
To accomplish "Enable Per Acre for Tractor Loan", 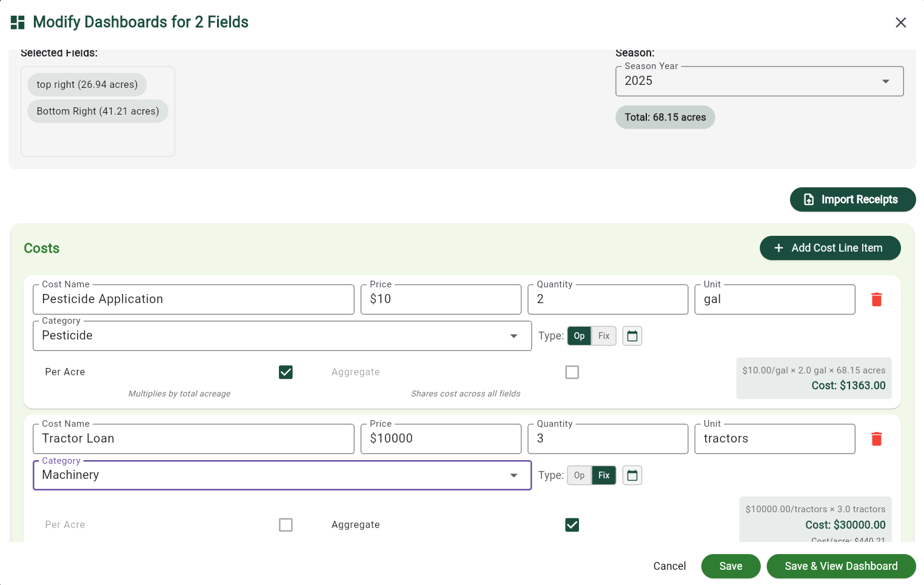I will coord(286,524).
